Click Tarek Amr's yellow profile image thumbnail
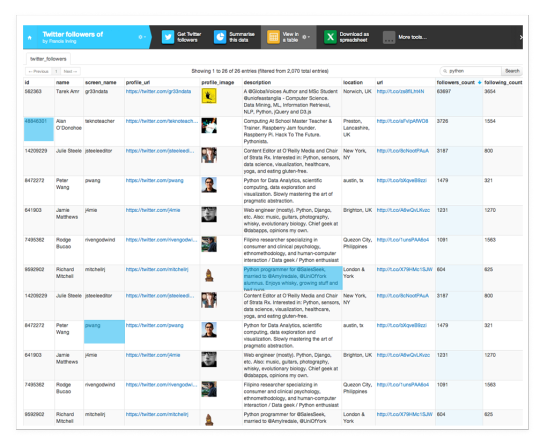540x446 pixels. [209, 96]
